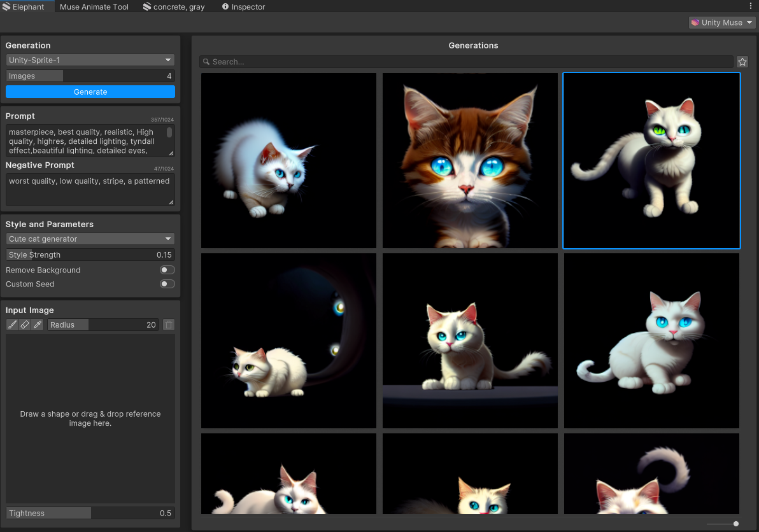Switch to the Muse Animate Tool tab

click(x=94, y=6)
